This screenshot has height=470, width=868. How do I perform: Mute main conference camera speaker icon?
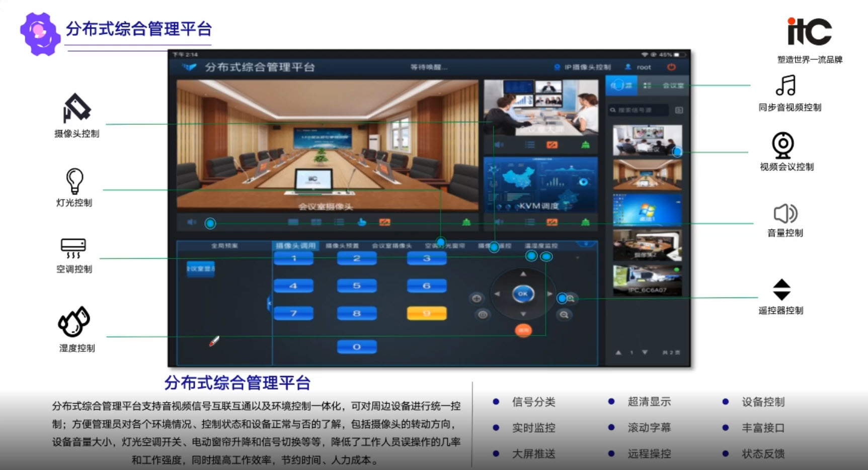tap(191, 222)
